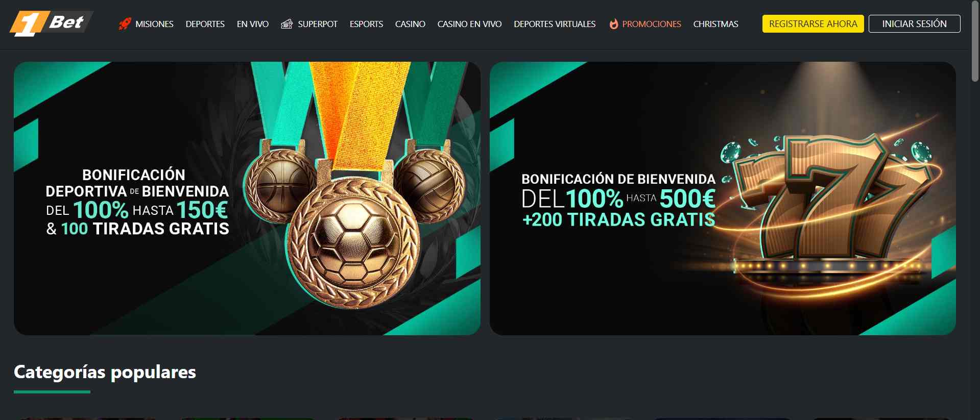Open the Misiones menu item
This screenshot has height=420, width=980.
(154, 24)
